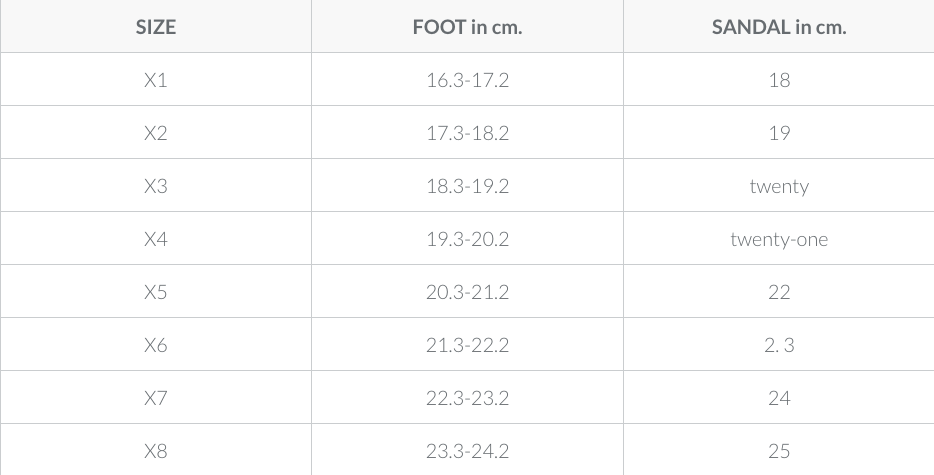Click the FOOT in cm. header

pyautogui.click(x=467, y=27)
